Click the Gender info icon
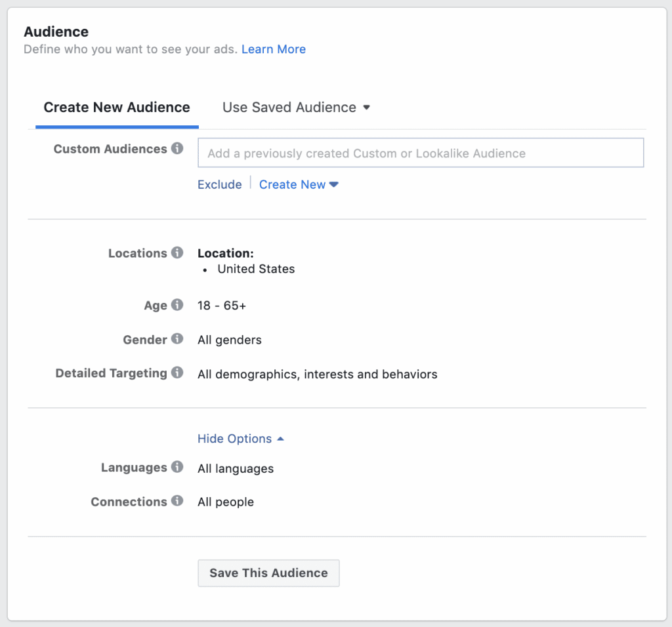 point(177,339)
